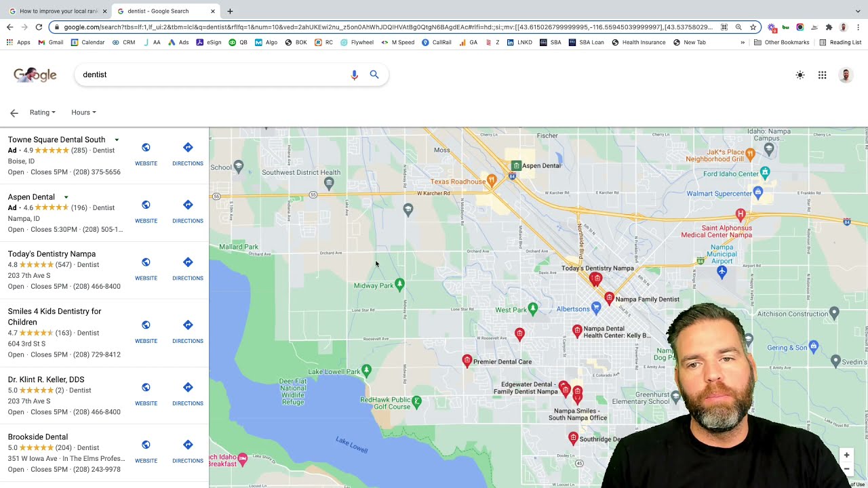
Task: Expand ad arrow next to Aspen Dental listing
Action: [x=66, y=197]
